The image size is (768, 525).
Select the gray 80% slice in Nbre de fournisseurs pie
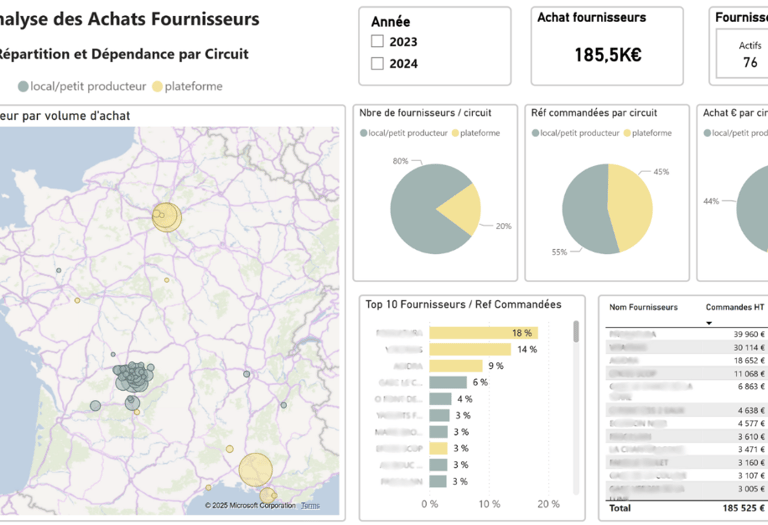coord(416,211)
